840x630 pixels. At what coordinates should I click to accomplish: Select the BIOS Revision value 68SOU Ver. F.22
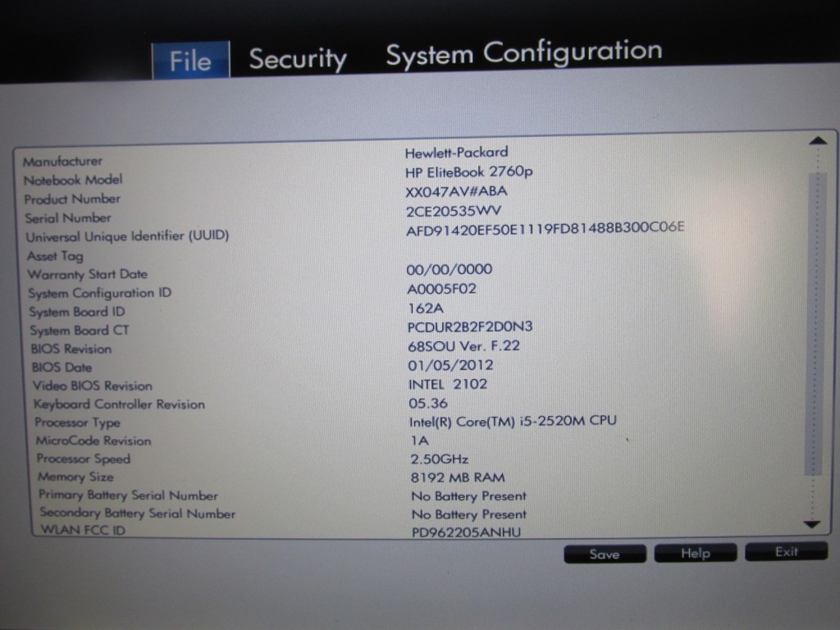463,345
